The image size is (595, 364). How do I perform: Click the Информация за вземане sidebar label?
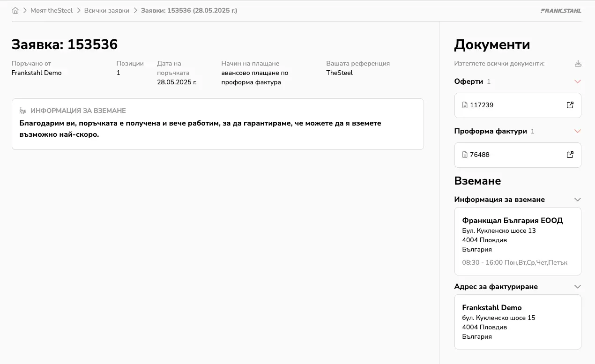pyautogui.click(x=499, y=200)
